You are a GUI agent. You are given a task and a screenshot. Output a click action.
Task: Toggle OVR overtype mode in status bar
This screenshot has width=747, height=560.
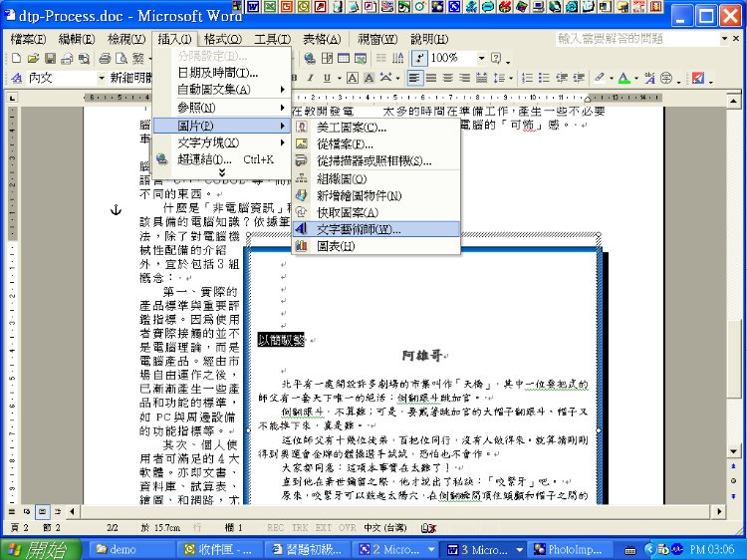348,527
